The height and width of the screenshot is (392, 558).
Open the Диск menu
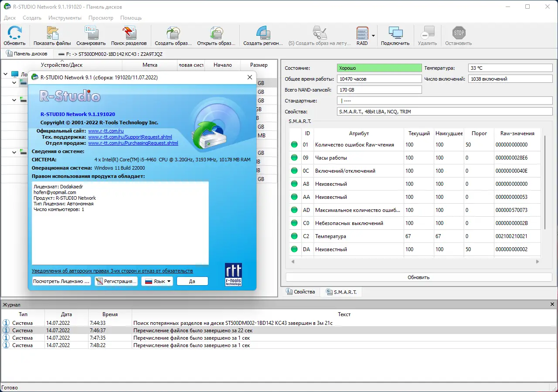coord(10,18)
